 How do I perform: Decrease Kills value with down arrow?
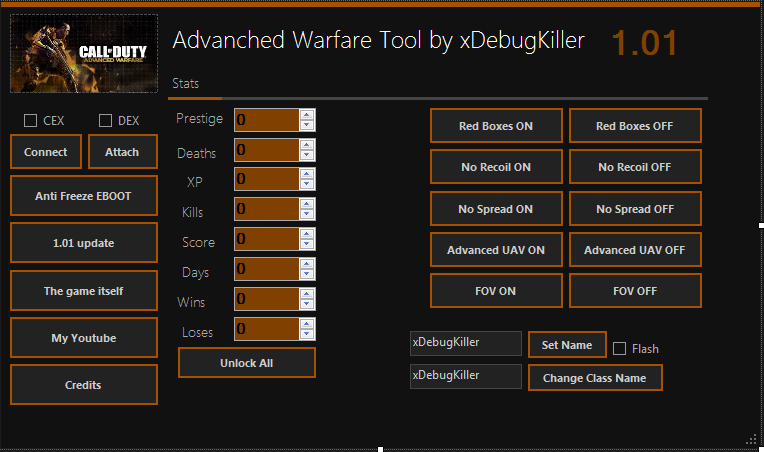coord(306,214)
